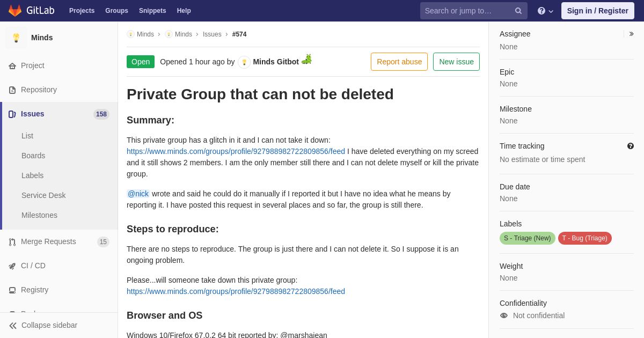
Task: Click Sign in / Register button
Action: 597,11
